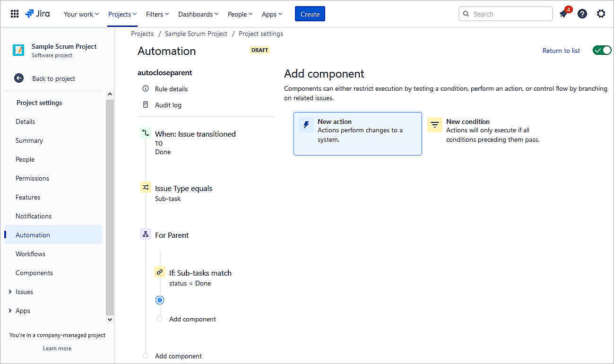Click the For Parent branch icon
Viewport: 614px width, 364px height.
(x=146, y=234)
